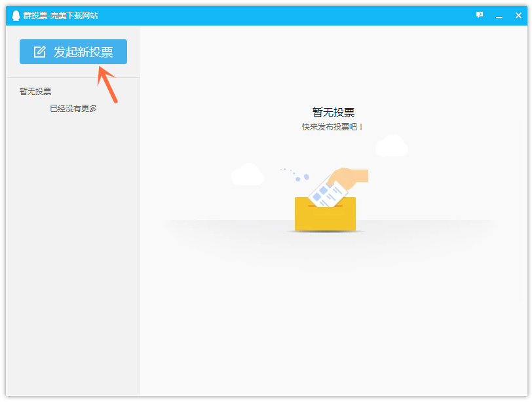Open the feedback speech bubble icon
The width and height of the screenshot is (532, 402).
(x=480, y=15)
